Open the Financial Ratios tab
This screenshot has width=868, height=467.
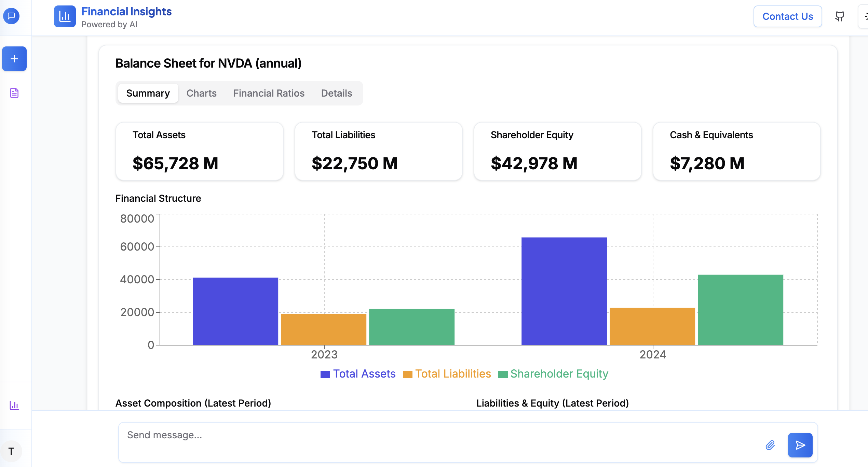pos(269,93)
